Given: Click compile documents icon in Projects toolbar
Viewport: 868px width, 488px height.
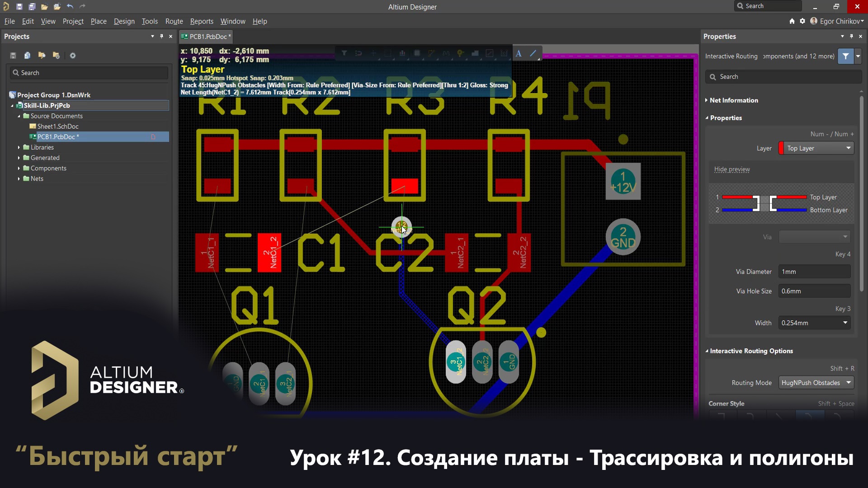Looking at the screenshot, I should click(x=27, y=55).
